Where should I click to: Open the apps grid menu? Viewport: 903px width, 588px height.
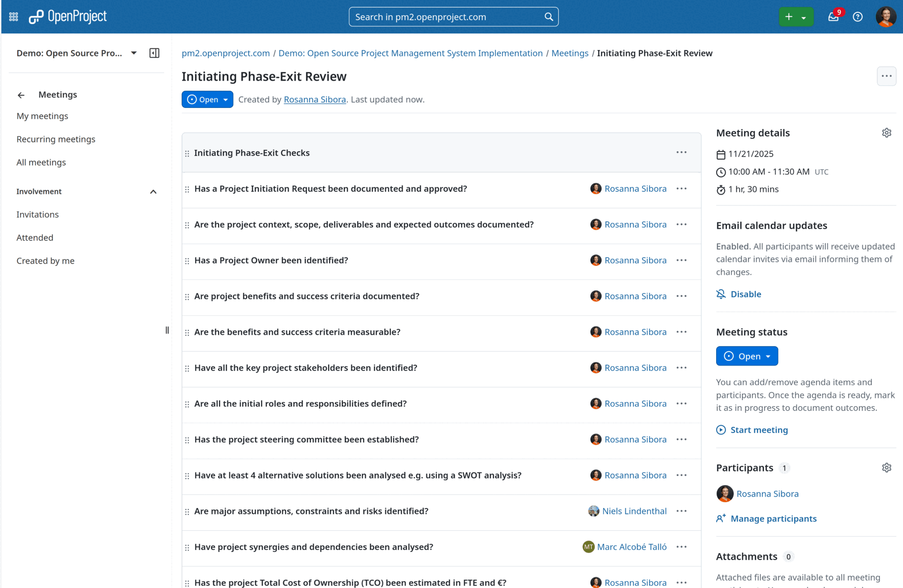(13, 16)
